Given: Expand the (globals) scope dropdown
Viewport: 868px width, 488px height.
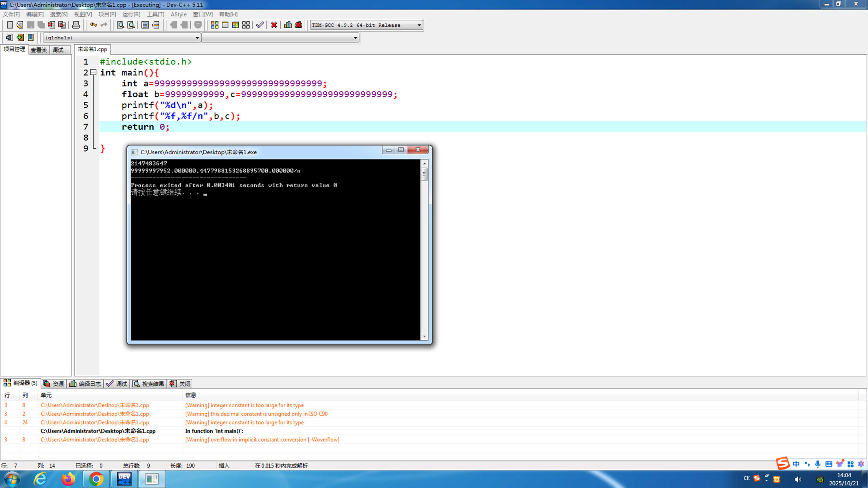Looking at the screenshot, I should (x=197, y=38).
